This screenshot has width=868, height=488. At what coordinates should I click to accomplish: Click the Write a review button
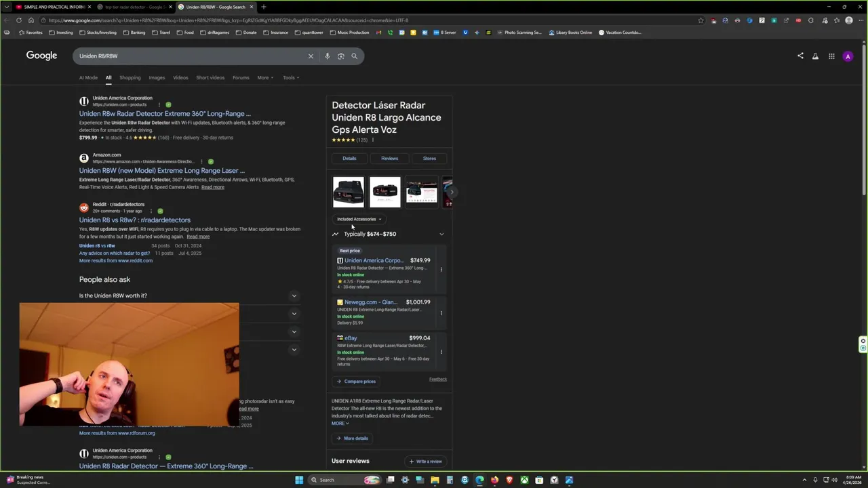point(425,461)
